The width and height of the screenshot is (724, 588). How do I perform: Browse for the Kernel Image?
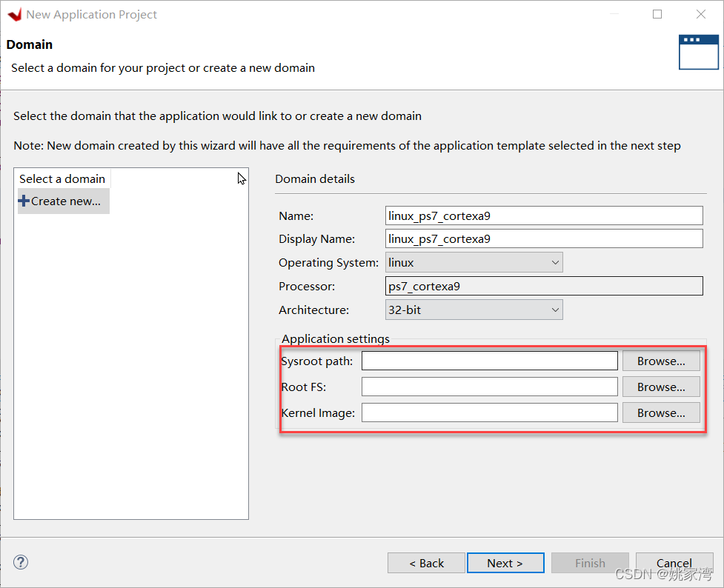pyautogui.click(x=660, y=413)
